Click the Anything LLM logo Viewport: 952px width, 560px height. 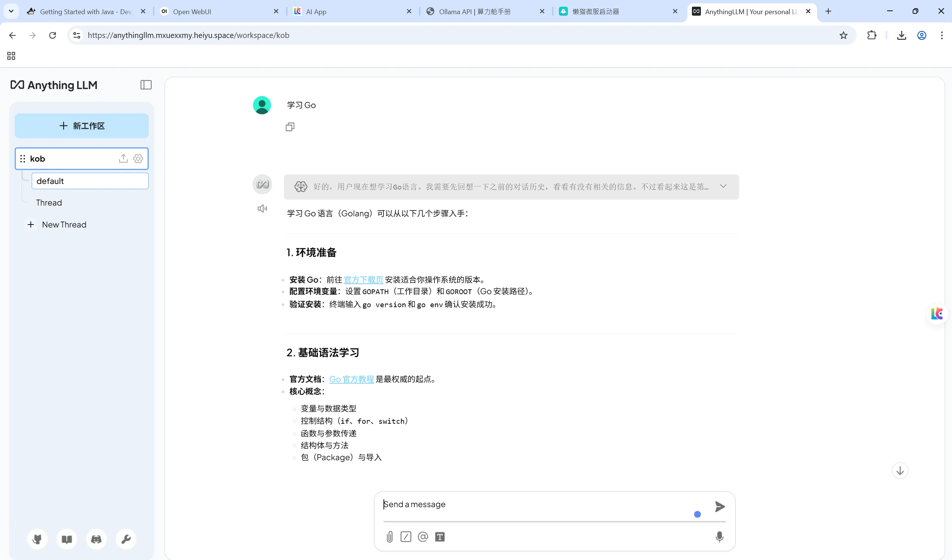click(x=54, y=85)
